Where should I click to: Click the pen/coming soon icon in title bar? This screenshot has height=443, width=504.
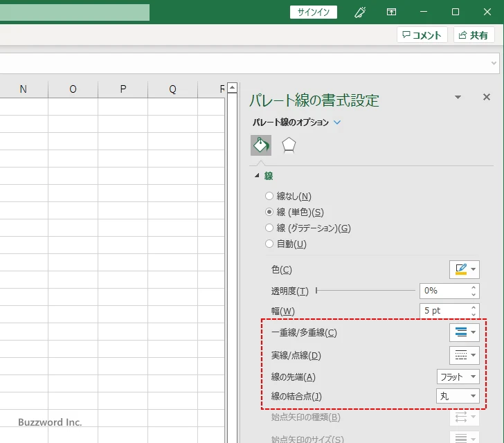point(360,12)
